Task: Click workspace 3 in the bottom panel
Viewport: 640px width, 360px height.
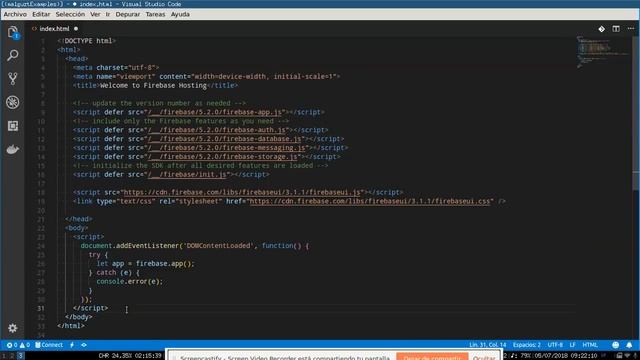Action: (20, 356)
